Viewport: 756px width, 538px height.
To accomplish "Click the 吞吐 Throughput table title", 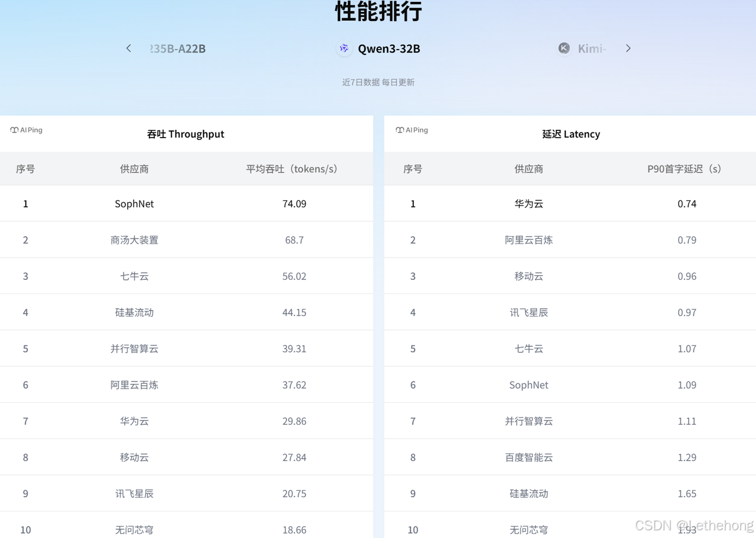I will click(185, 134).
